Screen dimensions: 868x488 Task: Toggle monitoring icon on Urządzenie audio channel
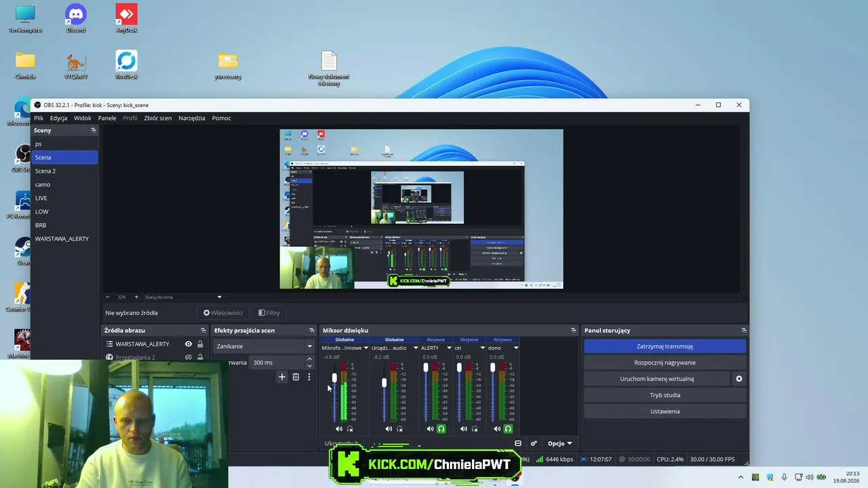point(399,428)
